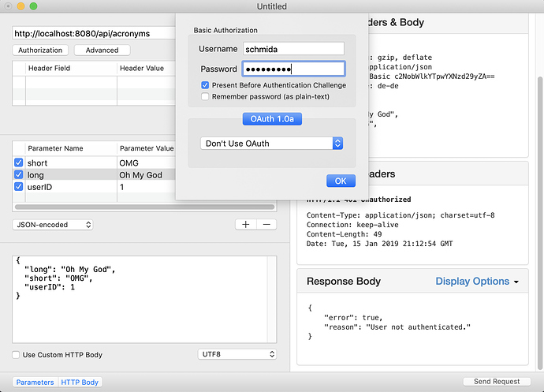Image resolution: width=544 pixels, height=392 pixels.
Task: Select the 'short' parameter name cell
Action: point(71,162)
